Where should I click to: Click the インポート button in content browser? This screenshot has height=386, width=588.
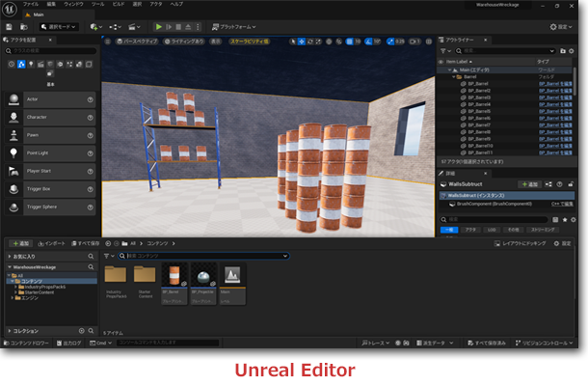(51, 243)
